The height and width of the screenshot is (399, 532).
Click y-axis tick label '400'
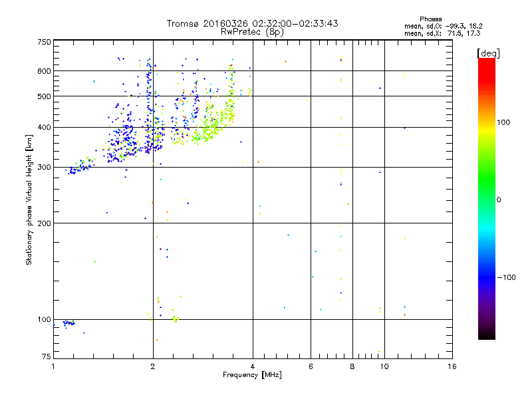(44, 128)
